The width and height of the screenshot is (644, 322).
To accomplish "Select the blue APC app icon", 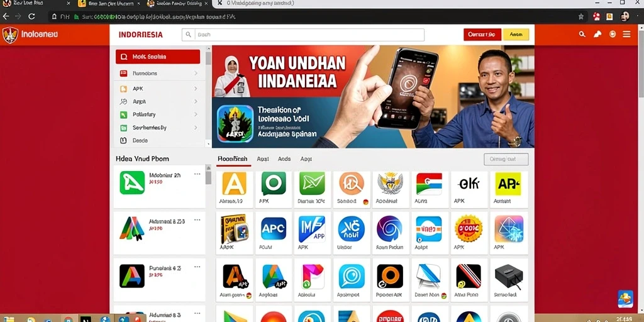I will point(274,229).
